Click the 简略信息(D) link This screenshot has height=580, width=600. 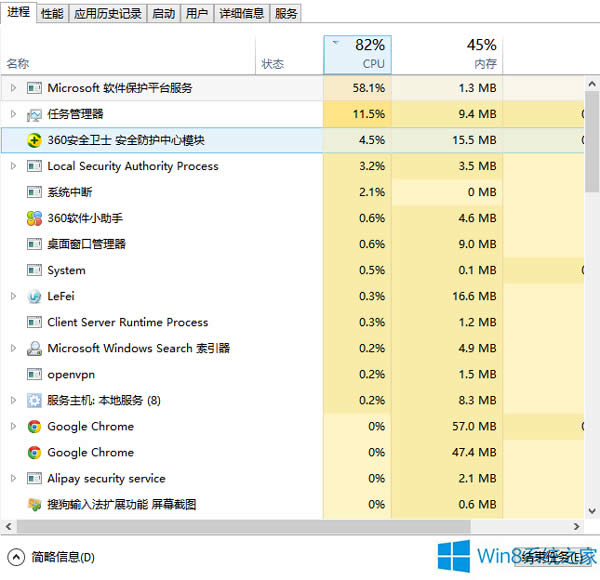coord(63,557)
